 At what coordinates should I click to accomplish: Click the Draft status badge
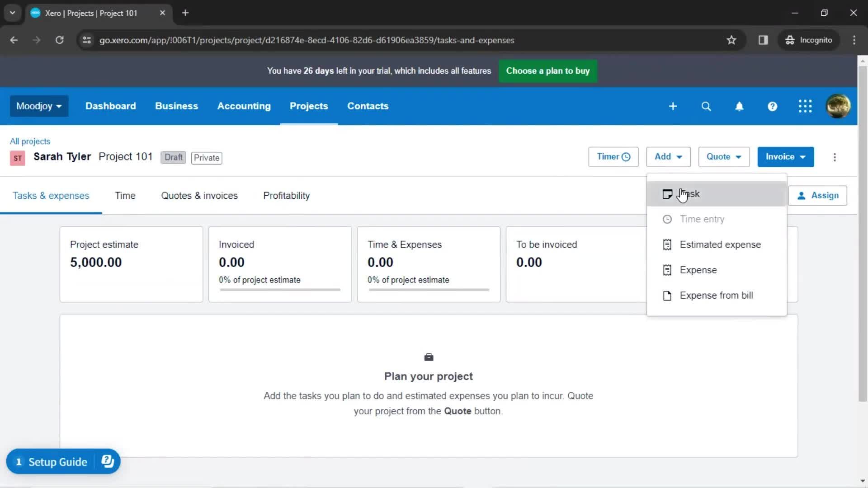(173, 157)
